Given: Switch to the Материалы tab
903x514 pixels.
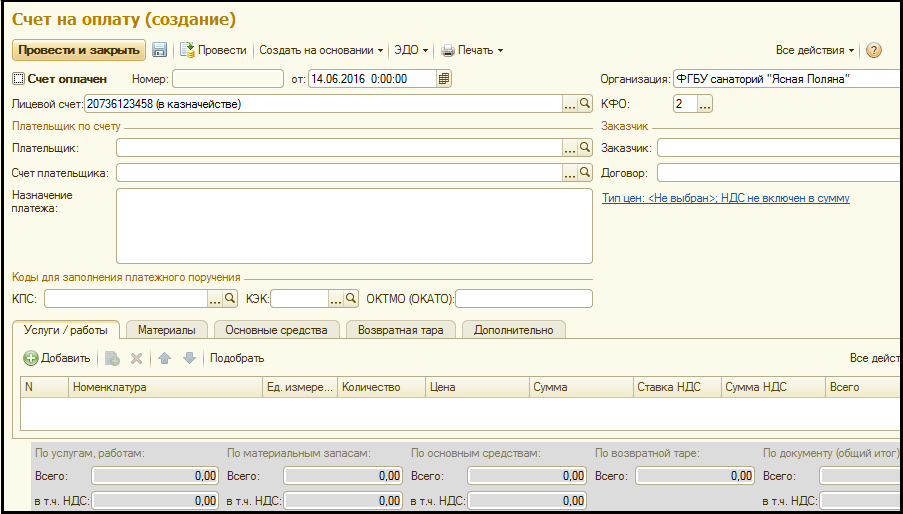Looking at the screenshot, I should (x=166, y=329).
